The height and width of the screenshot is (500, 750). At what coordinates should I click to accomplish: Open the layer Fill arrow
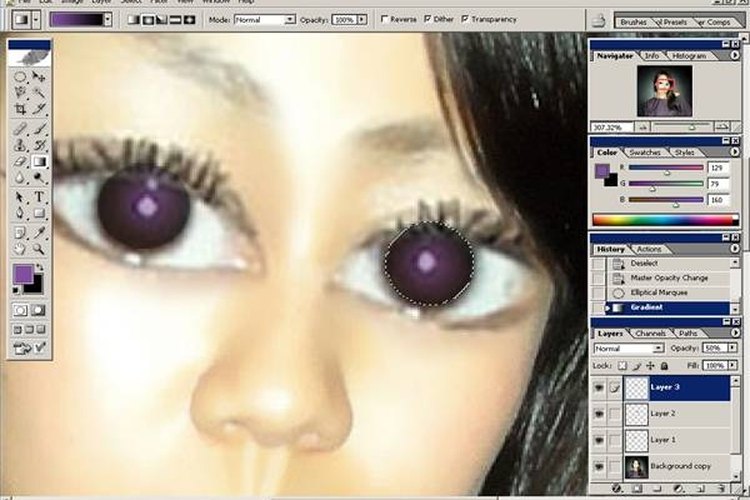tap(732, 366)
